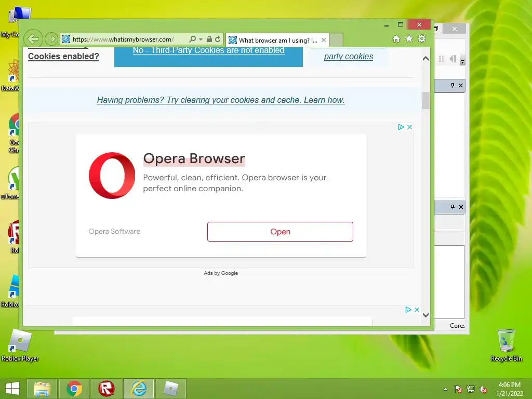The image size is (532, 399).
Task: Click the 'Ads by Google' label
Action: pos(220,273)
